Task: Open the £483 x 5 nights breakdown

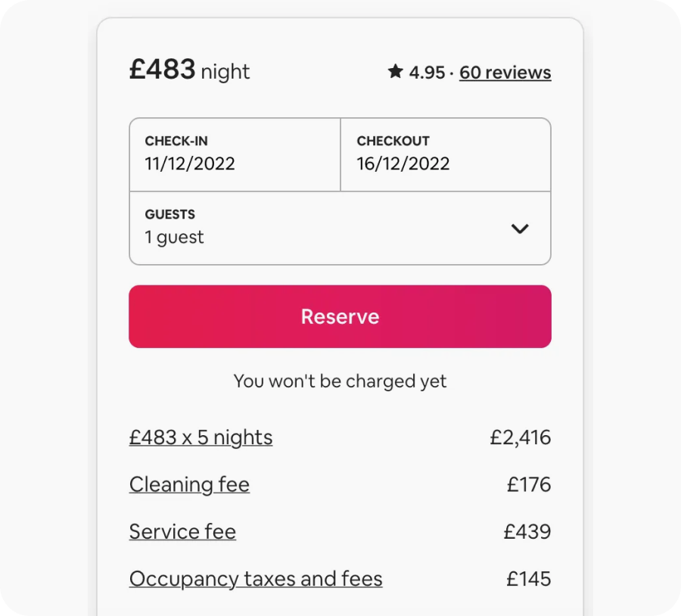Action: (x=201, y=437)
